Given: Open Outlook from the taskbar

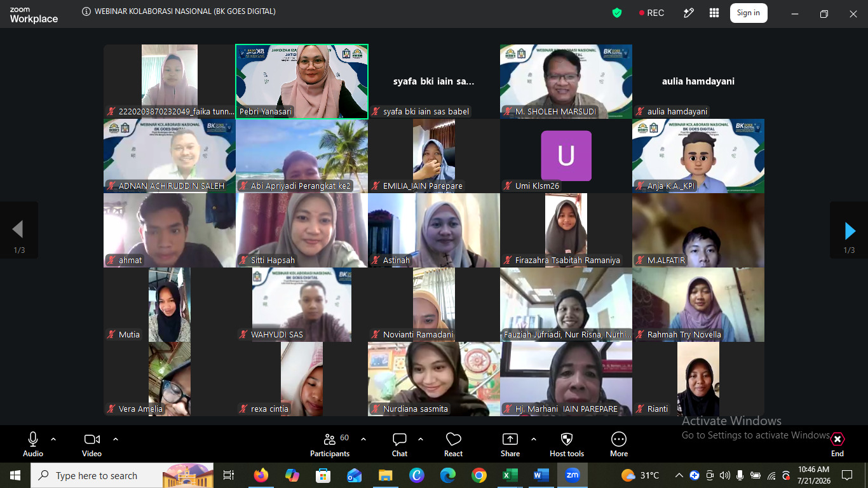Looking at the screenshot, I should point(354,475).
